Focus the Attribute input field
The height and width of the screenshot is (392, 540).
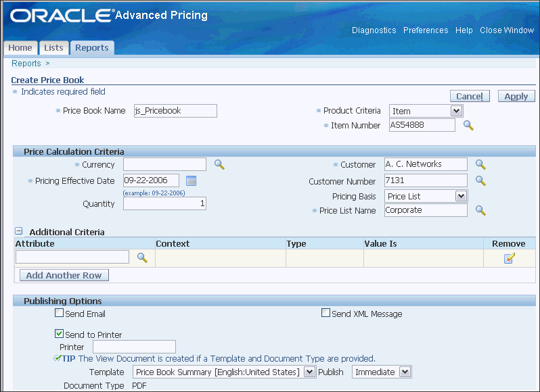[72, 257]
